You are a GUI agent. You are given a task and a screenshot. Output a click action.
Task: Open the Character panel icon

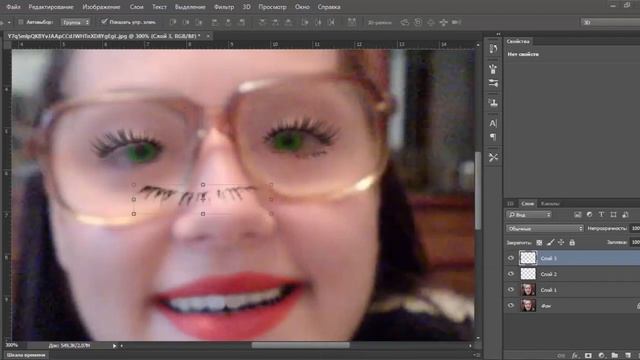(493, 123)
